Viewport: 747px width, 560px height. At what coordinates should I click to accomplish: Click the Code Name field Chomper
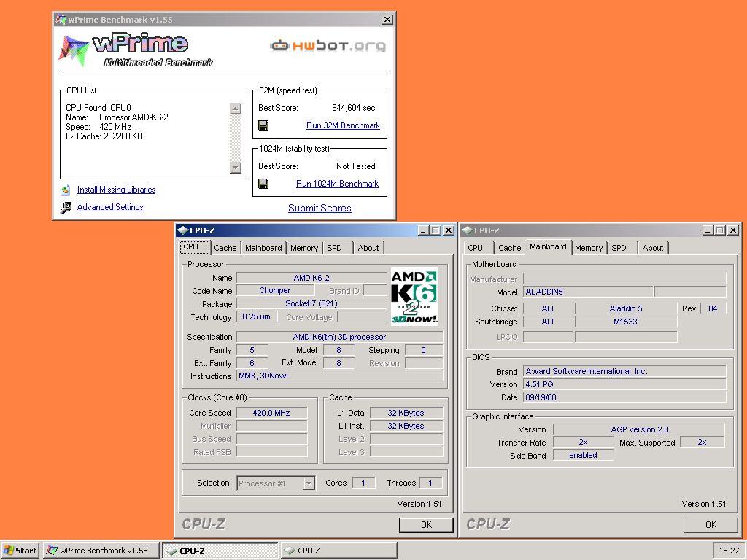pyautogui.click(x=275, y=290)
